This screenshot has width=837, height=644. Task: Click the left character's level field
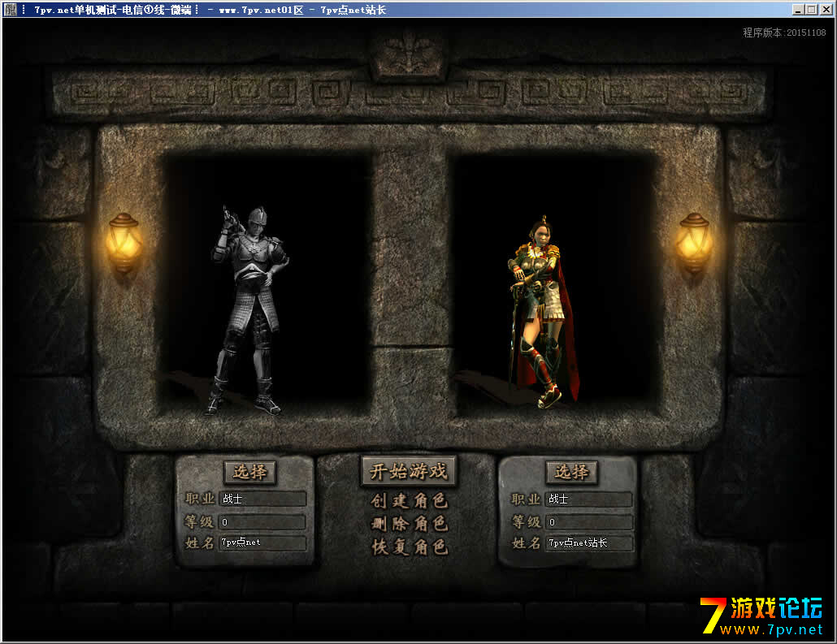point(262,522)
